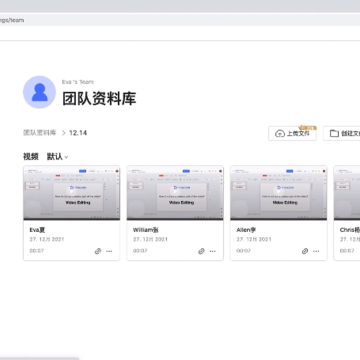The width and height of the screenshot is (360, 360).
Task: Click the browser address bar URL
Action: click(x=12, y=20)
